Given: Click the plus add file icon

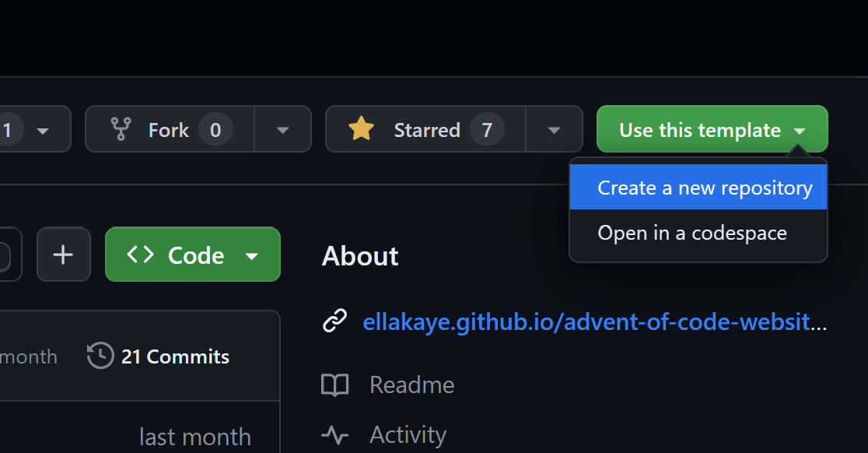Looking at the screenshot, I should click(63, 255).
